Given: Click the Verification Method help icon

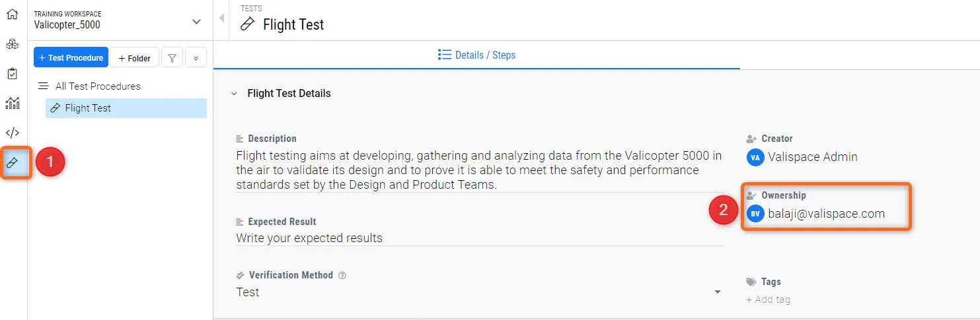Looking at the screenshot, I should point(342,276).
